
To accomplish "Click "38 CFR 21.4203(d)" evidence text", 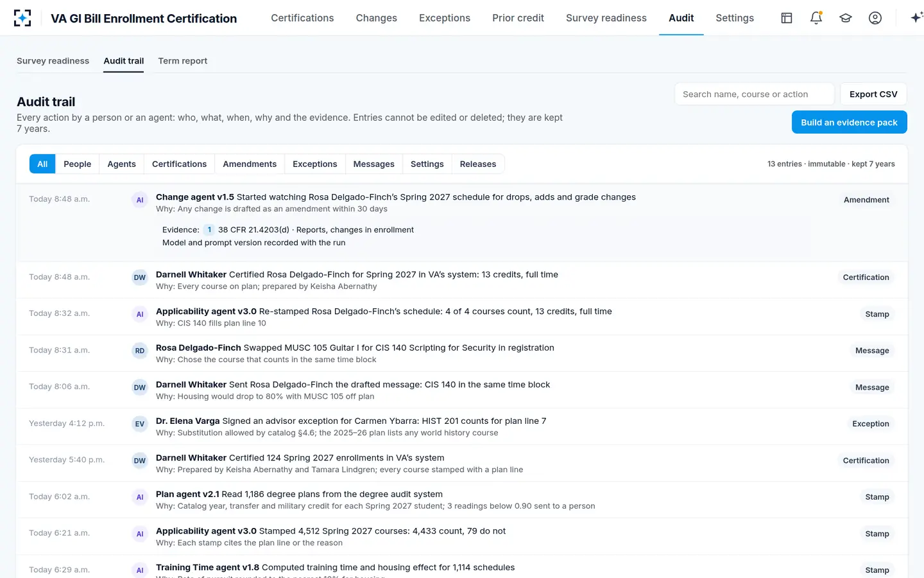I will 253,230.
